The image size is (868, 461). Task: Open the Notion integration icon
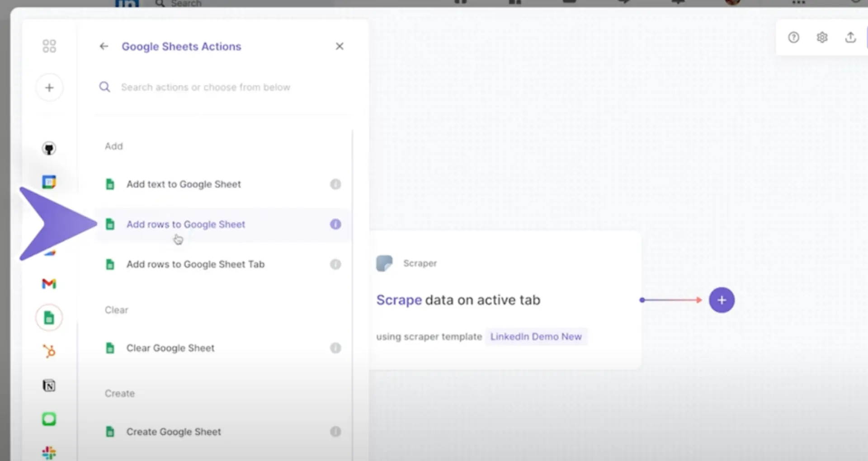click(x=49, y=386)
